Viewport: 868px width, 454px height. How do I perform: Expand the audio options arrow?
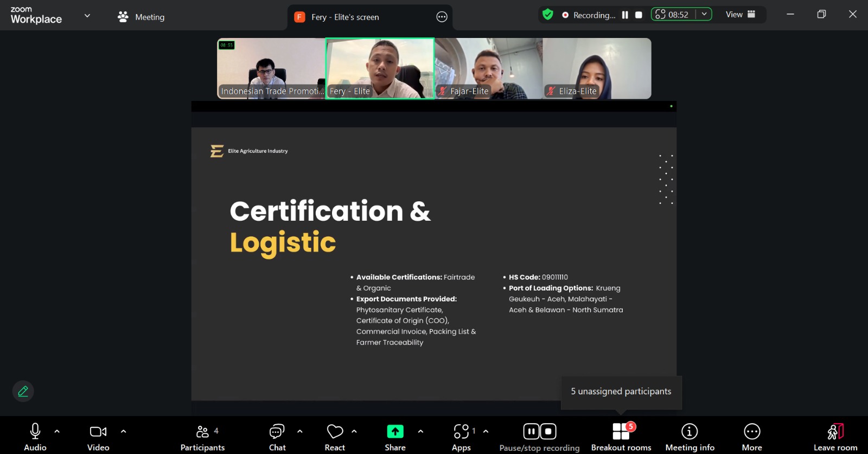tap(57, 432)
